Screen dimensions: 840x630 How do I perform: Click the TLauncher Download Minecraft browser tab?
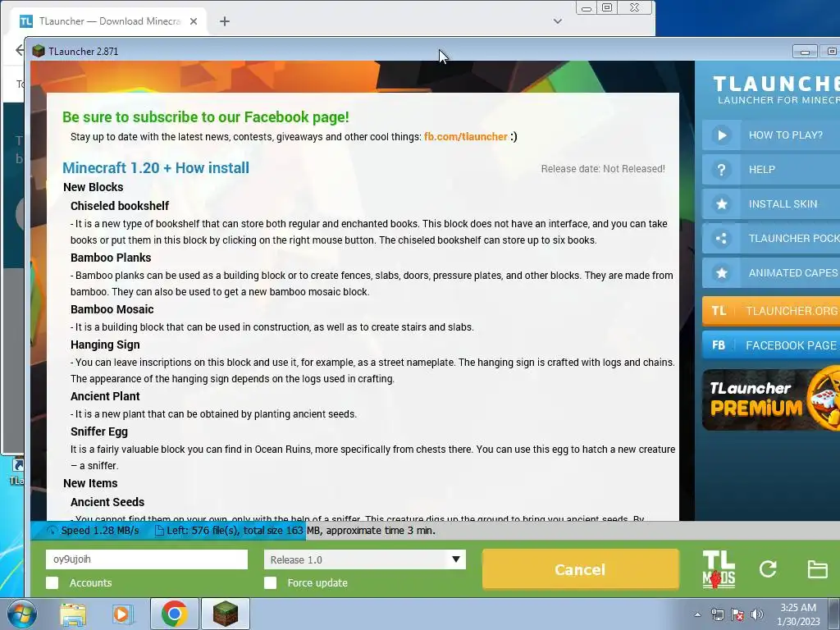click(109, 21)
